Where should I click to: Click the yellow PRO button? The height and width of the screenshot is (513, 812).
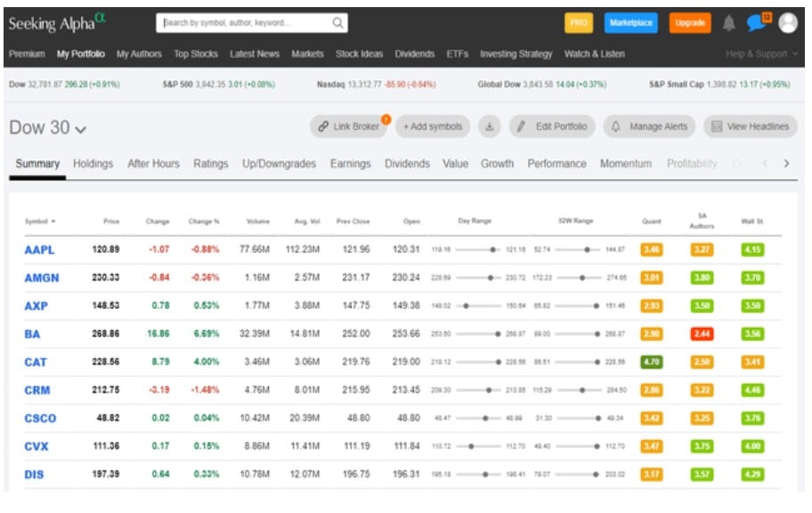579,23
